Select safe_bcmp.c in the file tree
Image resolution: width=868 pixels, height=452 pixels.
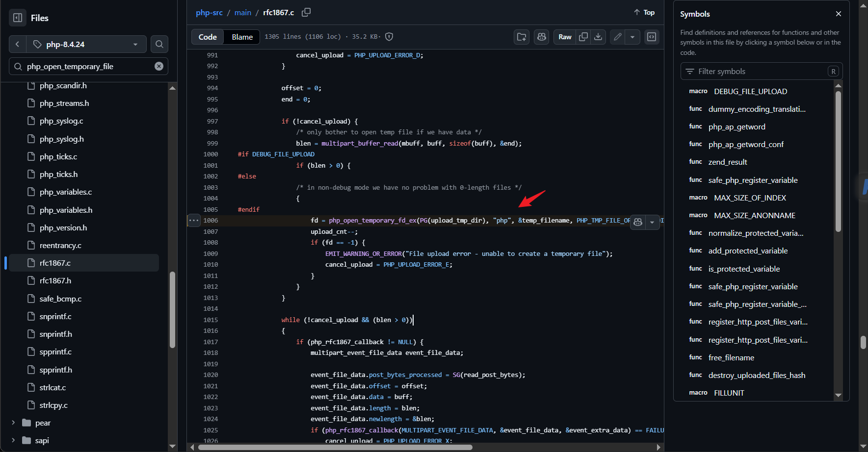pos(61,299)
